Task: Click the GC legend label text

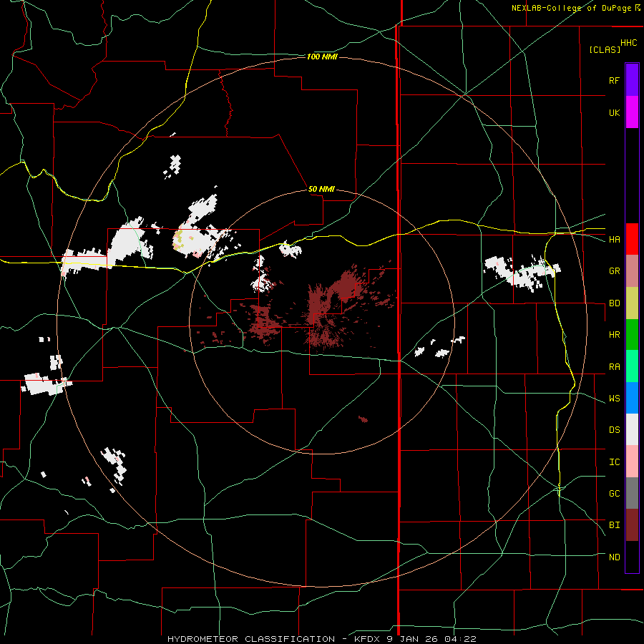Action: 615,494
